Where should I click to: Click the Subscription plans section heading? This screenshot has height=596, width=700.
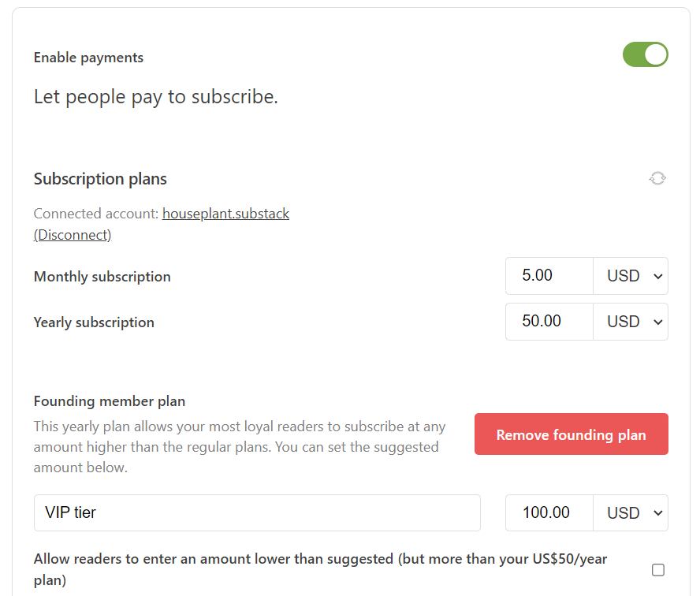pyautogui.click(x=99, y=179)
